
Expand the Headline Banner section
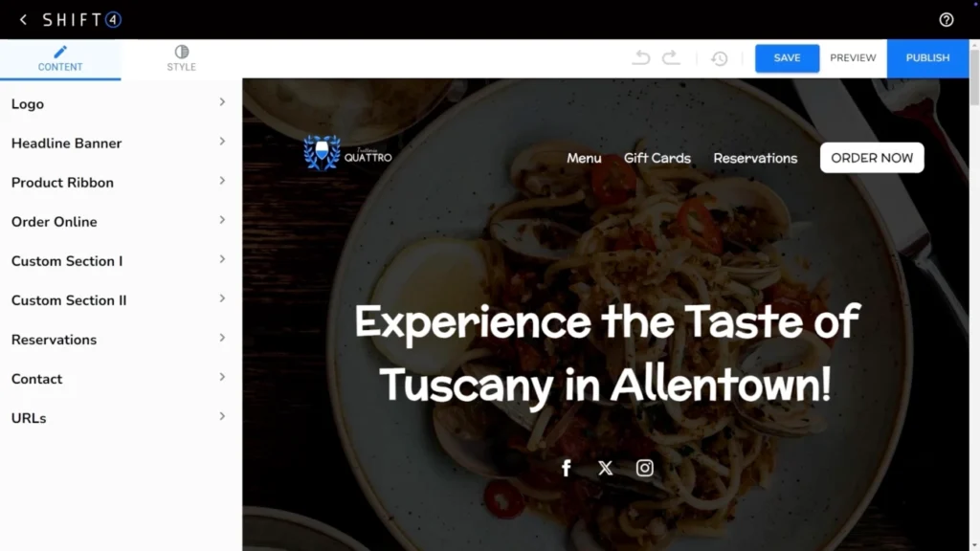coord(119,143)
